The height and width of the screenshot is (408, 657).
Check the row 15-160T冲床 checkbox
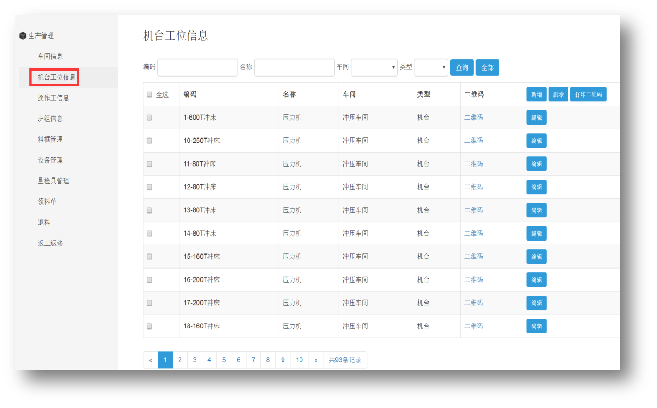[149, 256]
